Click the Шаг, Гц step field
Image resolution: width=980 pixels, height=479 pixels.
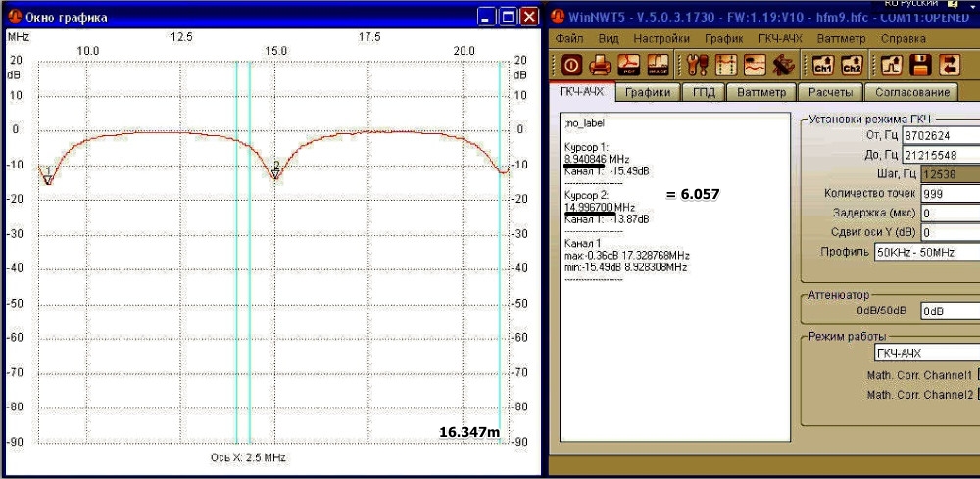(x=950, y=175)
